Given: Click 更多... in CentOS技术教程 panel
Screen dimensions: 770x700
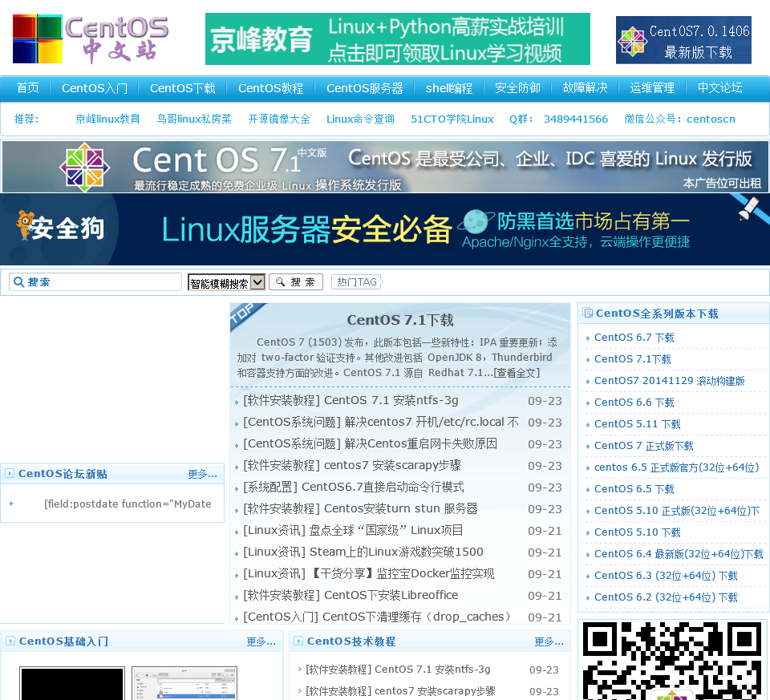Looking at the screenshot, I should [x=549, y=641].
